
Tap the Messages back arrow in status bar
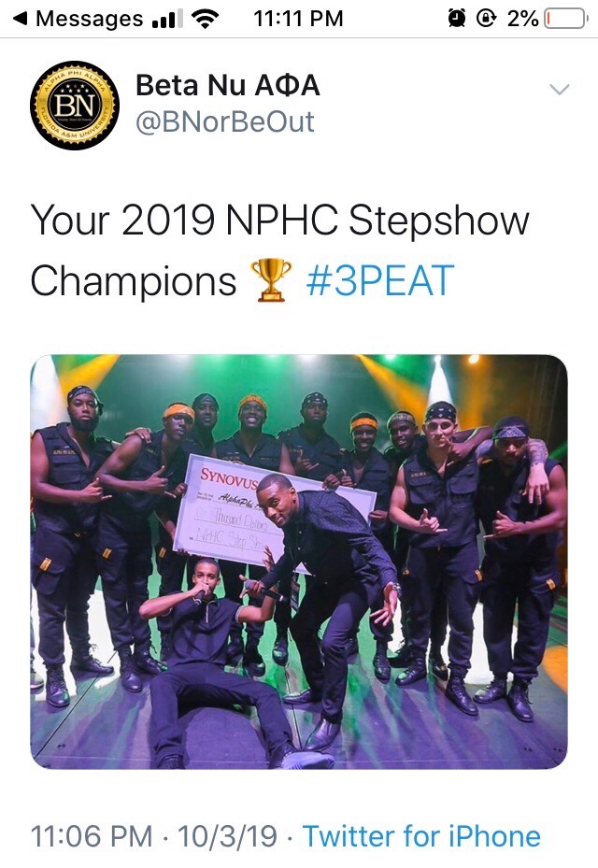point(20,19)
